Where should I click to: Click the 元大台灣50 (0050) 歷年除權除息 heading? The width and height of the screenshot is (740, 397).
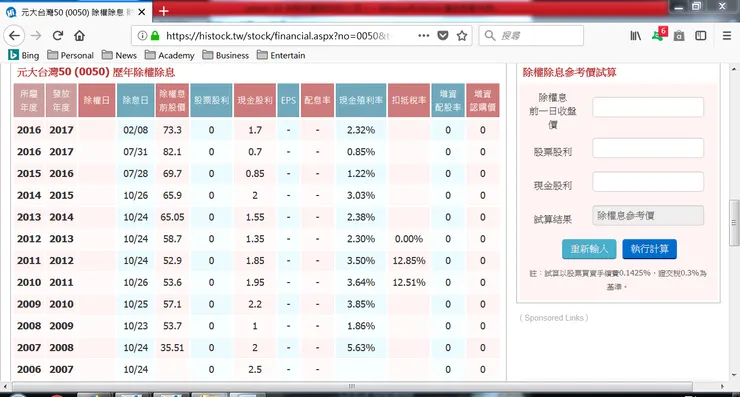point(96,72)
